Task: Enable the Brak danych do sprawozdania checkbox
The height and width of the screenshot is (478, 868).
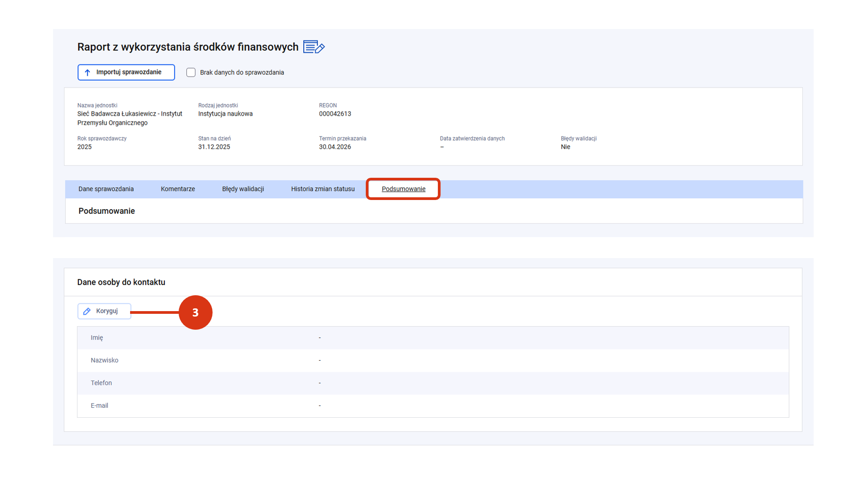Action: coord(191,73)
